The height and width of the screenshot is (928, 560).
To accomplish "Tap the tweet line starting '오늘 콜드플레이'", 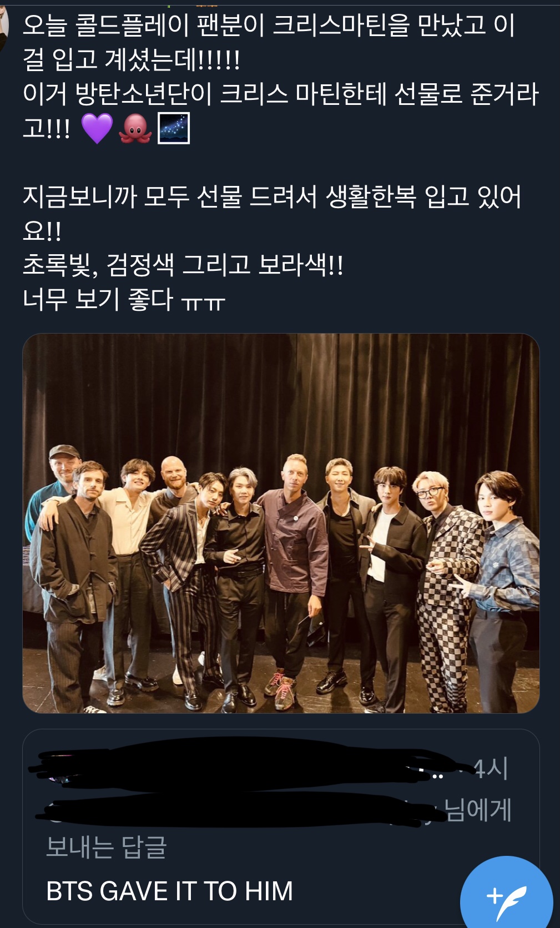I will point(269,26).
